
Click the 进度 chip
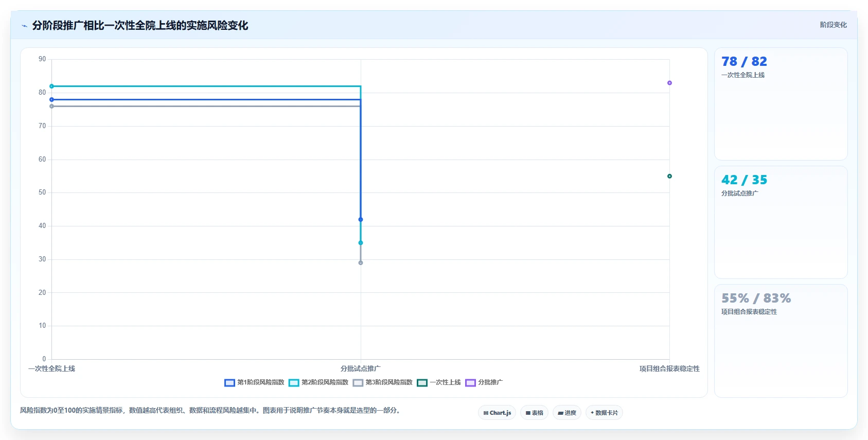click(x=567, y=413)
